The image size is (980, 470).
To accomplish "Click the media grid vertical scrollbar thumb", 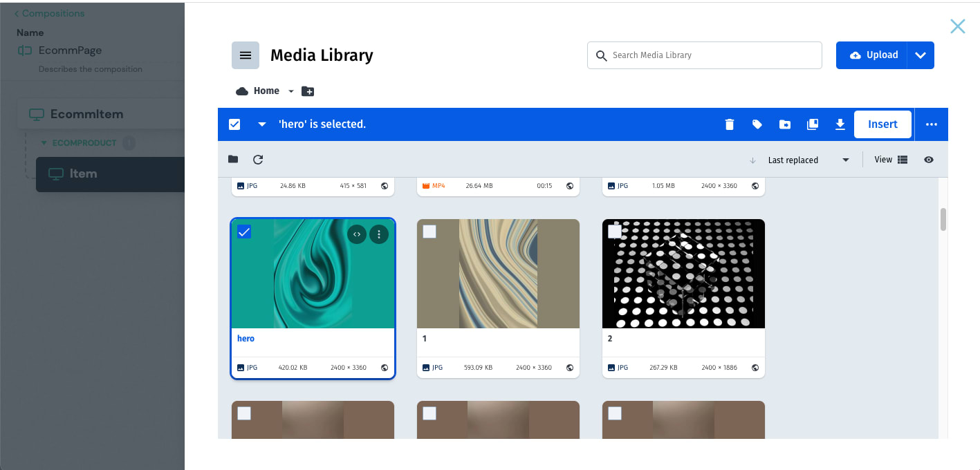I will pos(943,219).
